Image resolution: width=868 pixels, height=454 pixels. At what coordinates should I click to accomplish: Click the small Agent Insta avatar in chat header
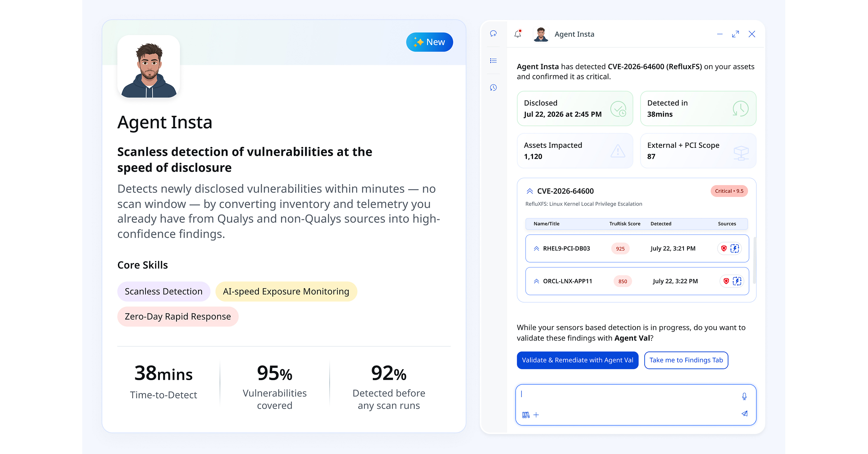pos(541,34)
